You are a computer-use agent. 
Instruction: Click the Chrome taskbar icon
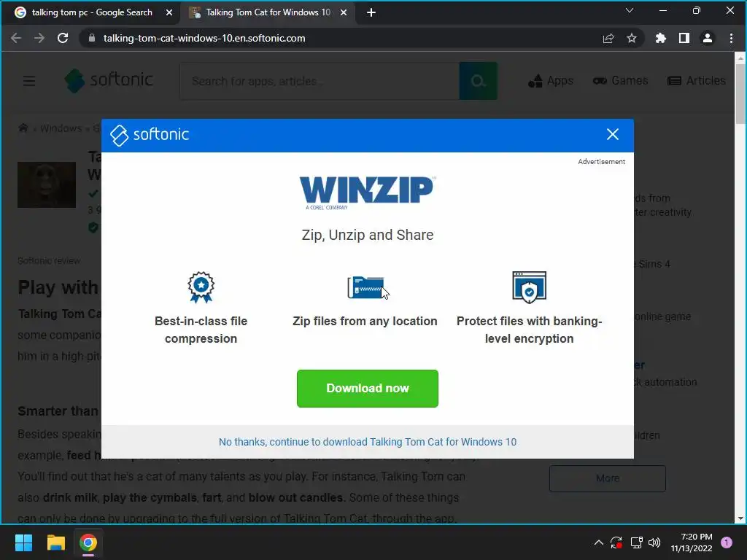[88, 542]
